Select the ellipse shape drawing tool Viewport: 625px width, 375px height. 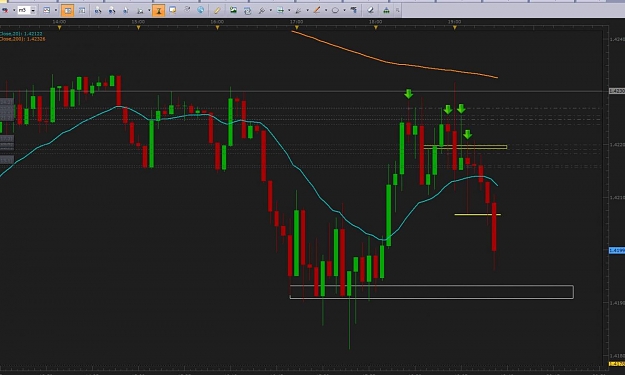[x=335, y=10]
